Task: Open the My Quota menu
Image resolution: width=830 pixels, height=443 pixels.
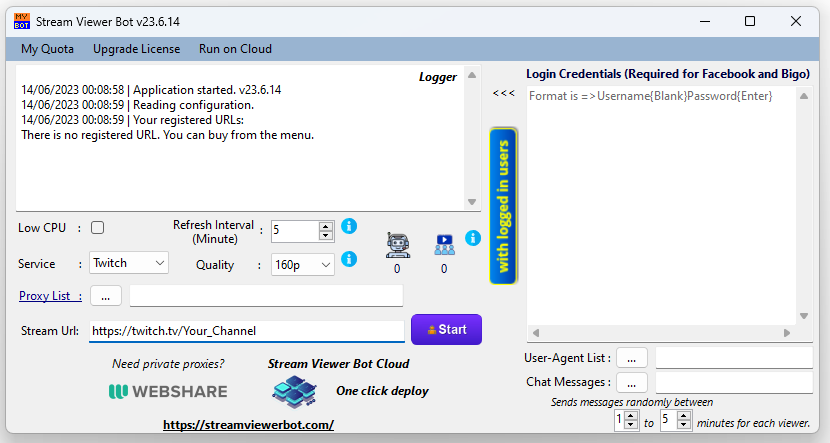Action: 48,49
